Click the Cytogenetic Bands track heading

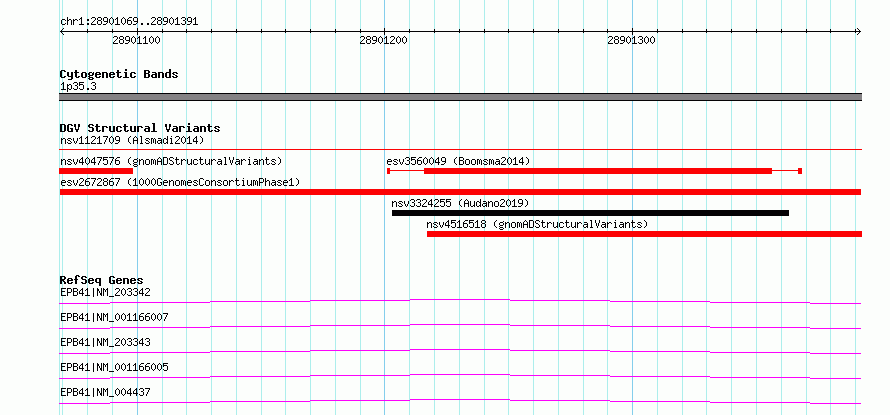[119, 74]
